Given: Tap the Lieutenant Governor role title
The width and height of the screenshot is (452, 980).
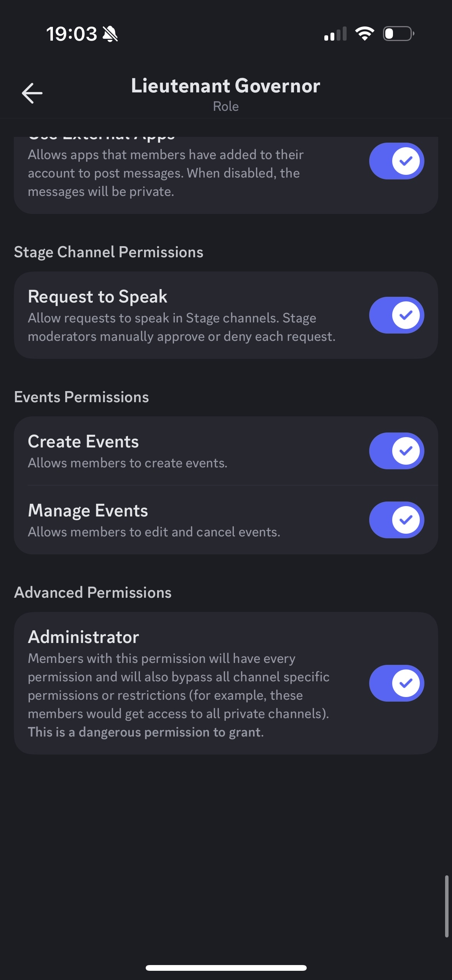Looking at the screenshot, I should [x=225, y=86].
